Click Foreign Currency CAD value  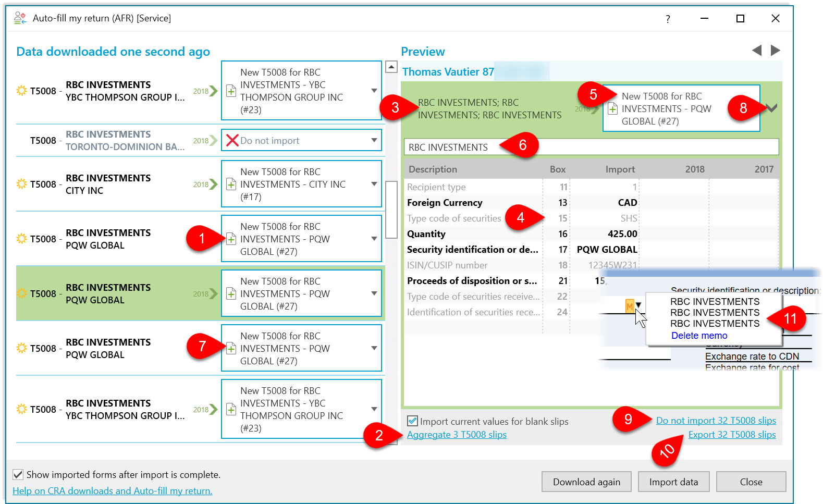[x=627, y=203]
